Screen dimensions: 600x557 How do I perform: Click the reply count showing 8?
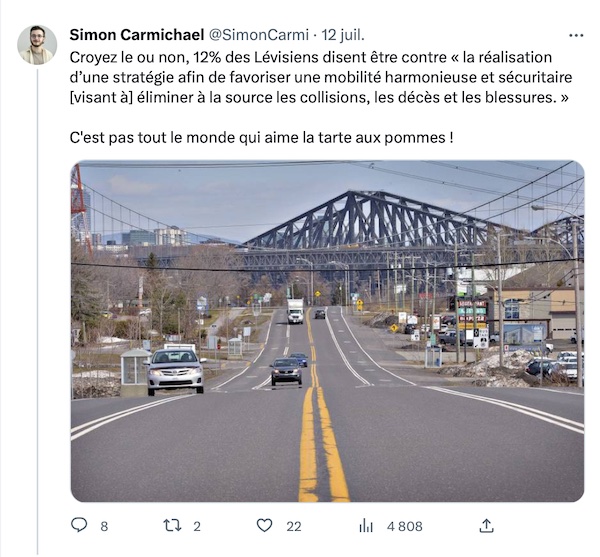pyautogui.click(x=104, y=526)
